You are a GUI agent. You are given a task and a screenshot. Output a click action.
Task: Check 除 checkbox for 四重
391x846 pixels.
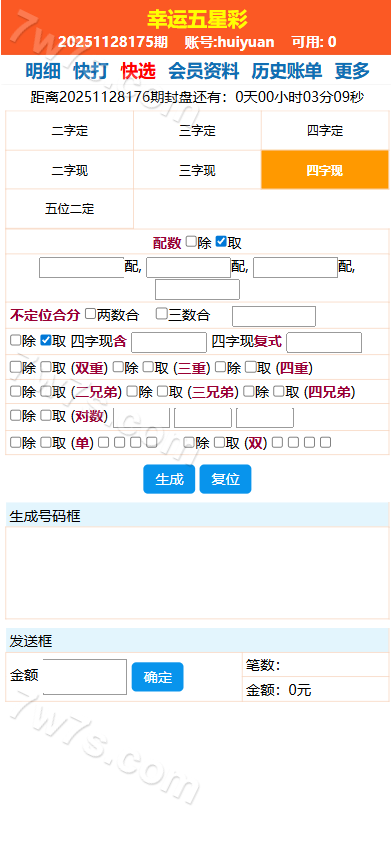(x=220, y=367)
